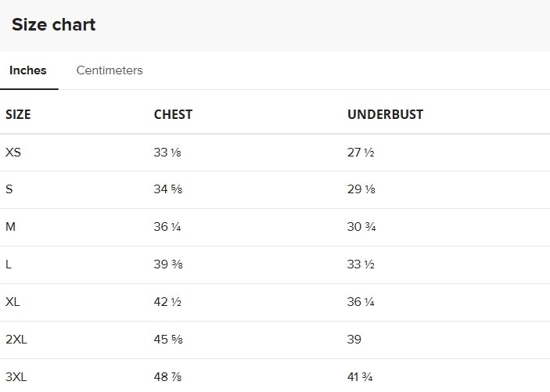Click underbust value 39 for 2XL
This screenshot has width=550, height=392.
[x=354, y=340]
